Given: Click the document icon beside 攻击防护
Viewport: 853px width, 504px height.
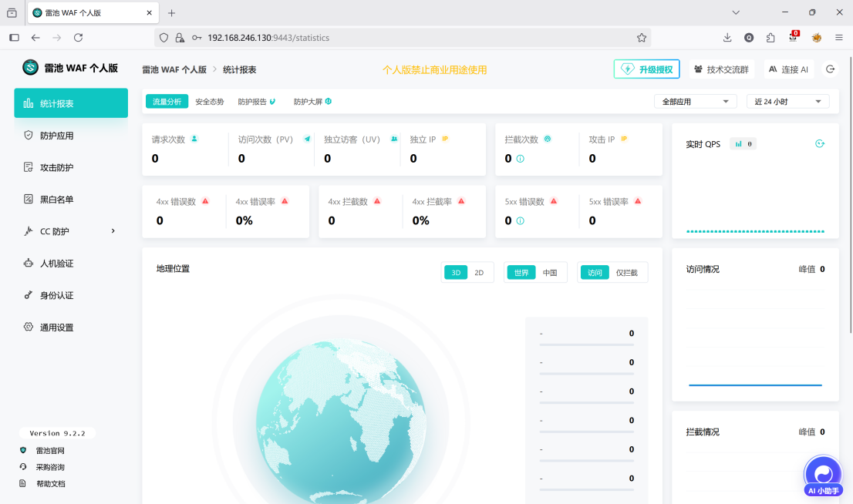Looking at the screenshot, I should pyautogui.click(x=29, y=167).
